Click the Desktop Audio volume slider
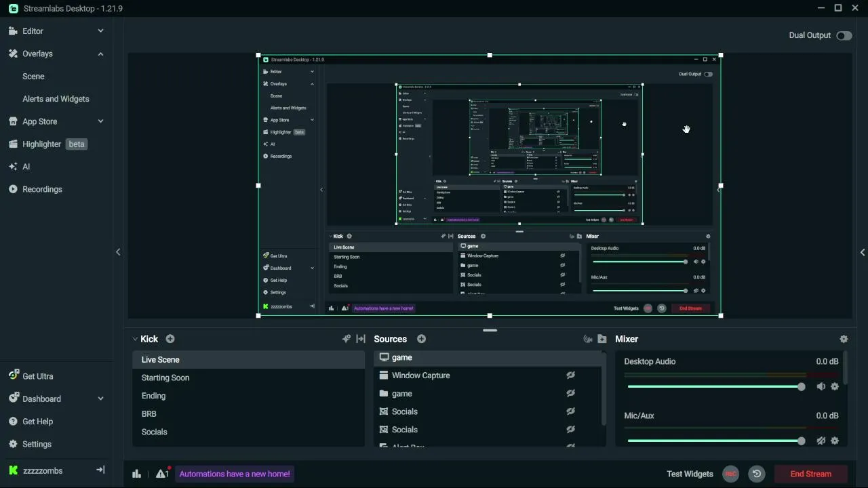The image size is (868, 488). click(x=715, y=386)
